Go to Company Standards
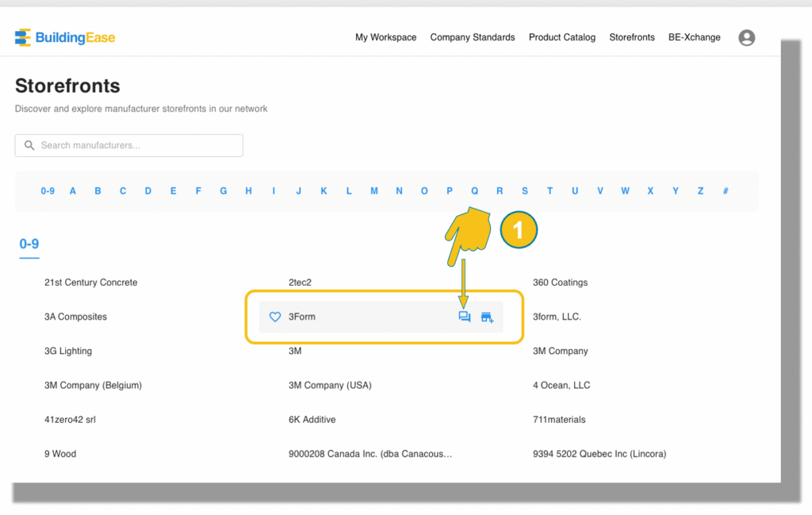Viewport: 812px width, 515px height. tap(473, 37)
